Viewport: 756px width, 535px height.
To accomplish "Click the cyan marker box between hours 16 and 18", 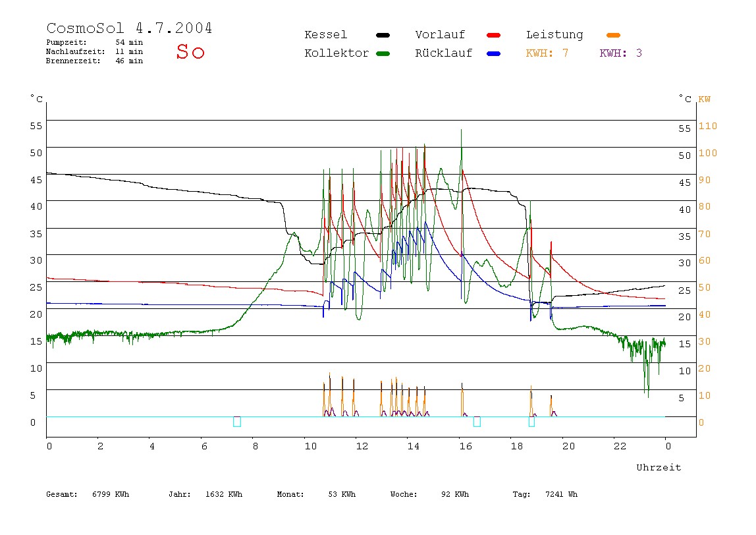I will (x=477, y=422).
